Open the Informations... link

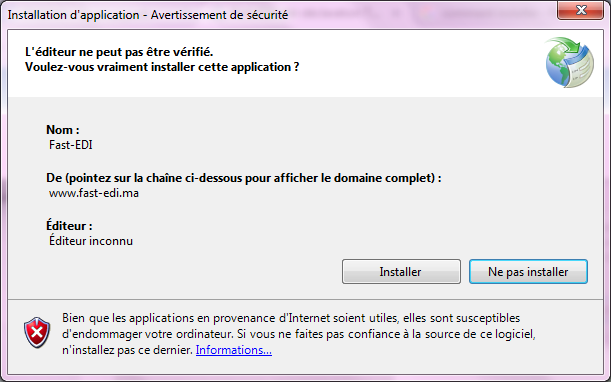233,350
